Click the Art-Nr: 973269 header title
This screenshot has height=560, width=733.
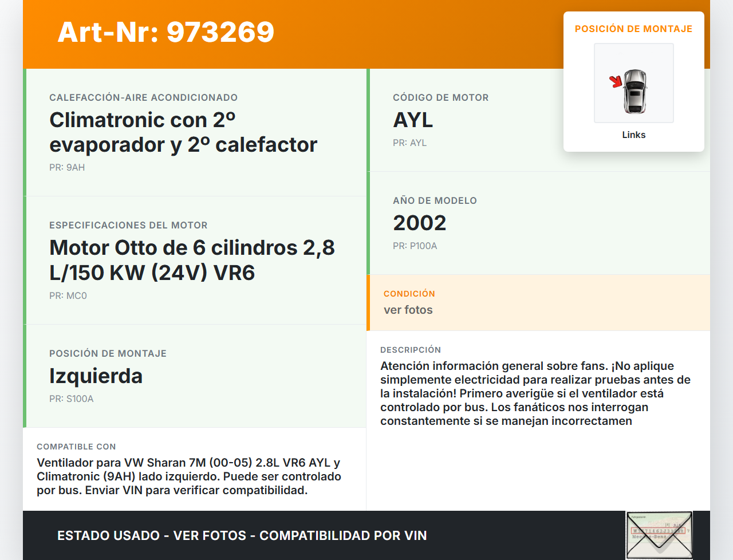click(166, 32)
